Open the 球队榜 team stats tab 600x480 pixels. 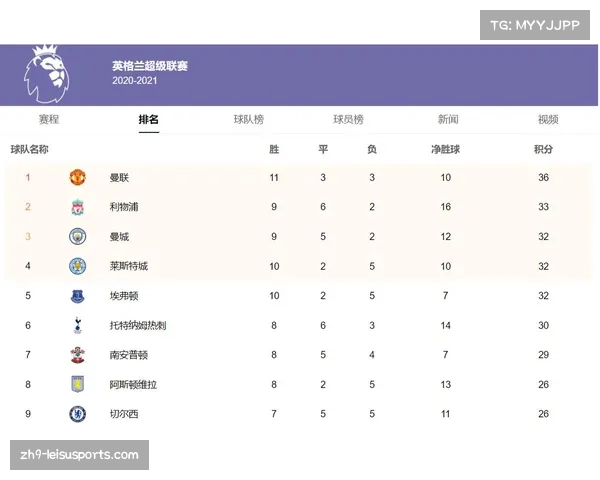[249, 119]
